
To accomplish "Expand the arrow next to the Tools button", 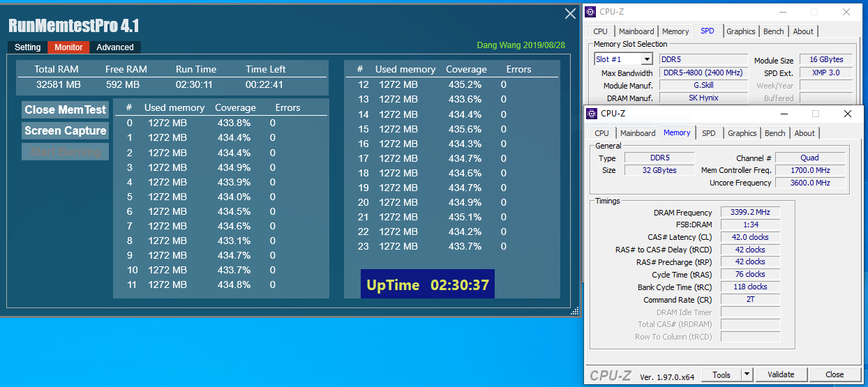I will point(747,374).
